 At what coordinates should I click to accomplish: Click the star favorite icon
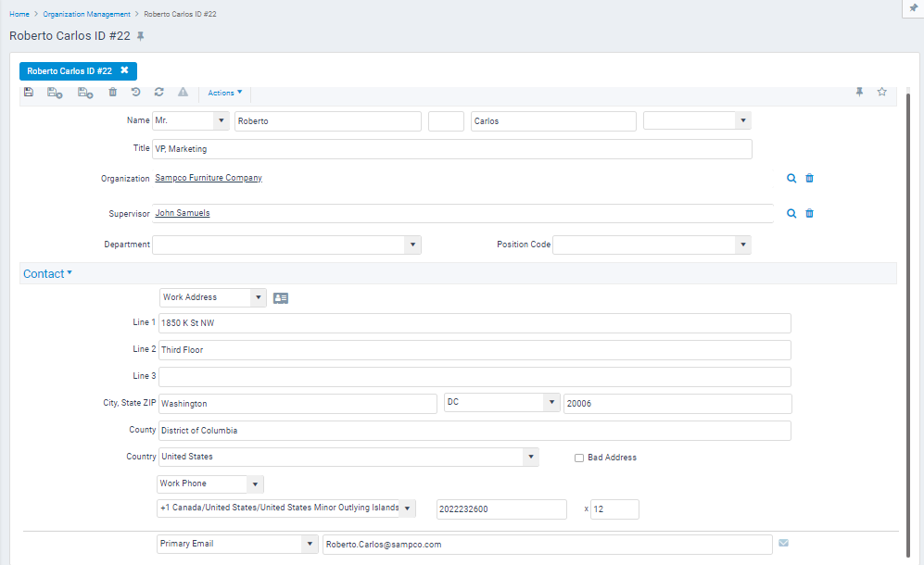pyautogui.click(x=881, y=92)
